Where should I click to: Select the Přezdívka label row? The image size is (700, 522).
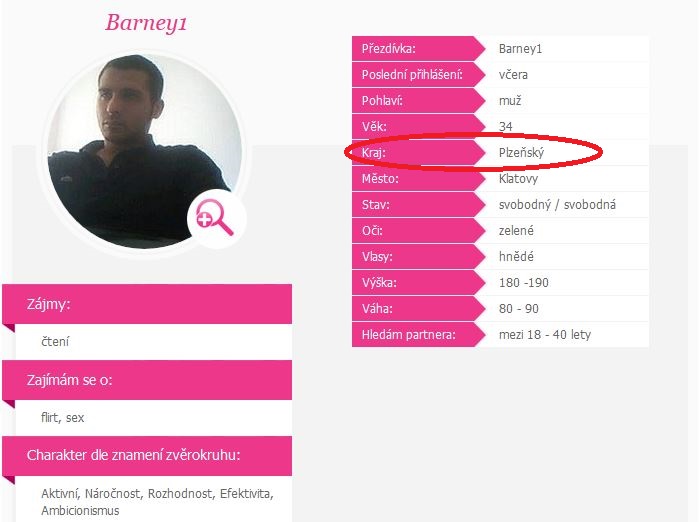418,49
